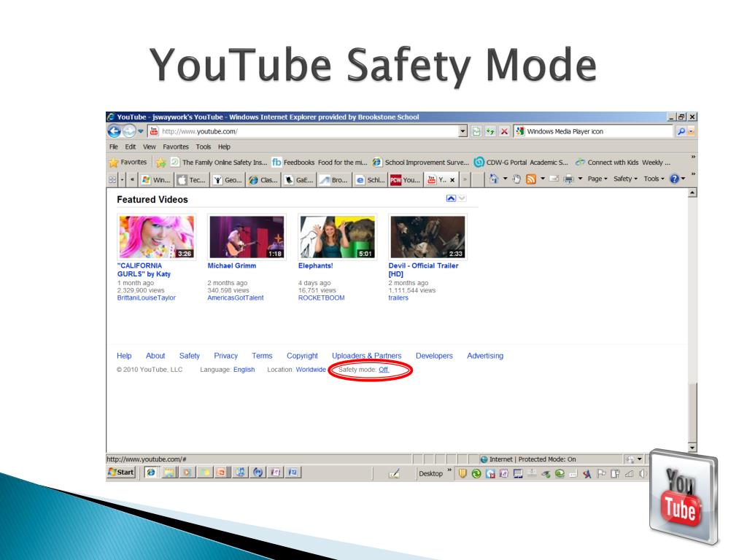Open the Uploaders & Partners footer link
The height and width of the screenshot is (560, 747).
(x=366, y=356)
